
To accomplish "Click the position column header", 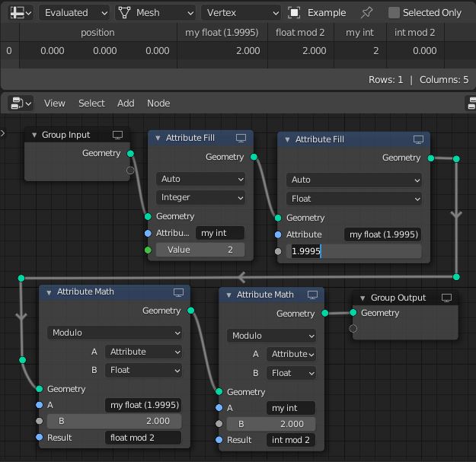I will [x=97, y=33].
